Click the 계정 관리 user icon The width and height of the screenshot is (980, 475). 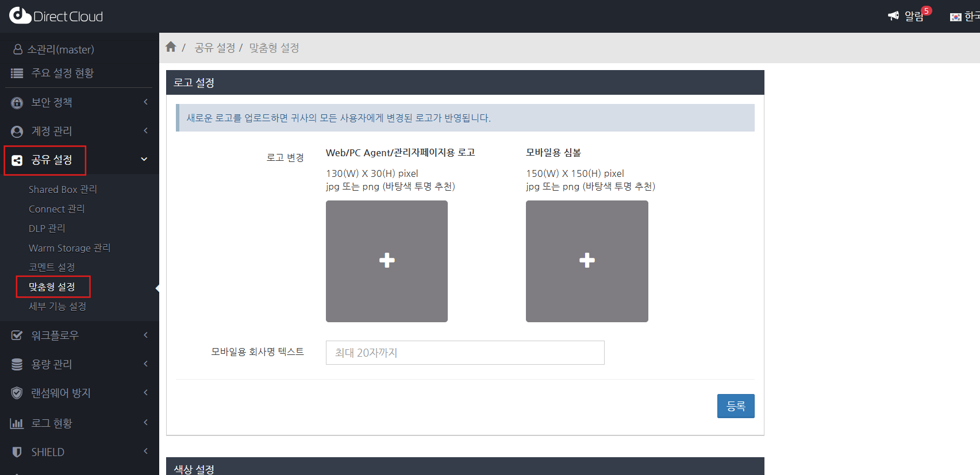(17, 132)
